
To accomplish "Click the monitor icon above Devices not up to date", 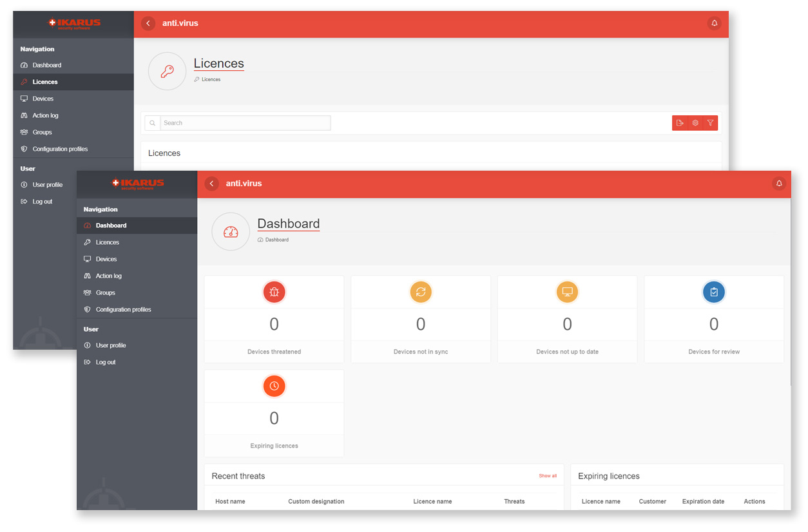I will pos(567,292).
